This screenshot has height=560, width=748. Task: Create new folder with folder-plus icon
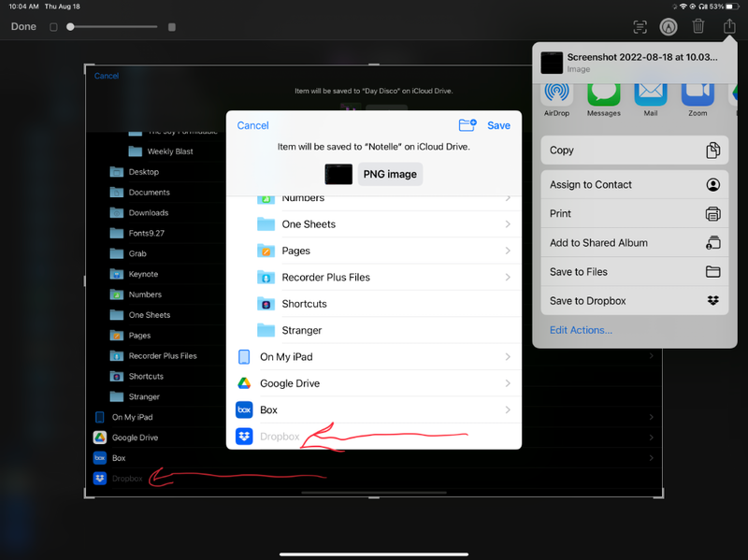point(467,125)
